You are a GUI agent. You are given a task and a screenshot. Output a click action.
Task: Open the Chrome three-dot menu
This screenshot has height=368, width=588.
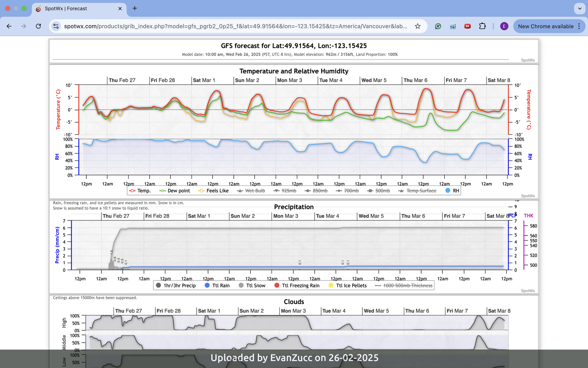[x=579, y=26]
